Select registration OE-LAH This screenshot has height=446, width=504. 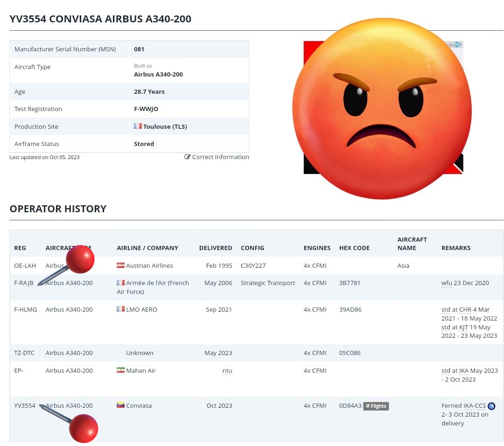[x=25, y=266]
